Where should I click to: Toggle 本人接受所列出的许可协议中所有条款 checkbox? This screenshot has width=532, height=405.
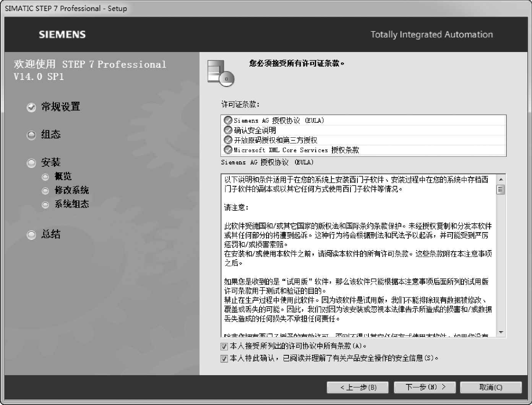(224, 346)
